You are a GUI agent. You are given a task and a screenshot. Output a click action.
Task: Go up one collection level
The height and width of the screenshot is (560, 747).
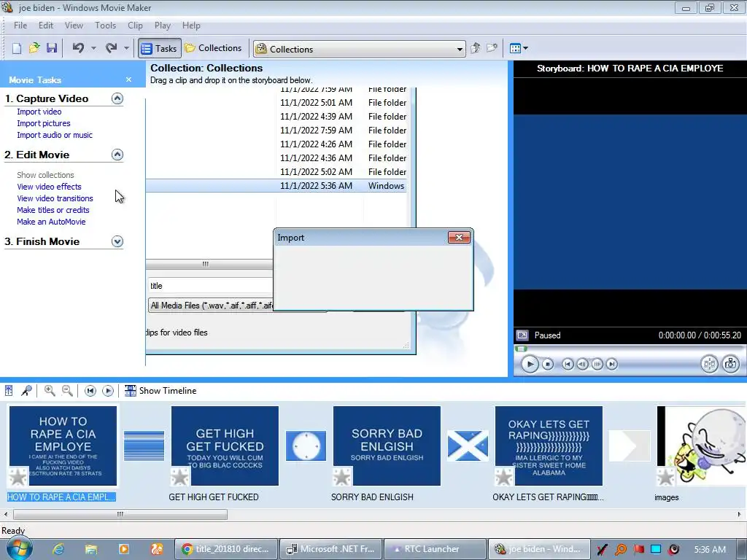point(475,48)
